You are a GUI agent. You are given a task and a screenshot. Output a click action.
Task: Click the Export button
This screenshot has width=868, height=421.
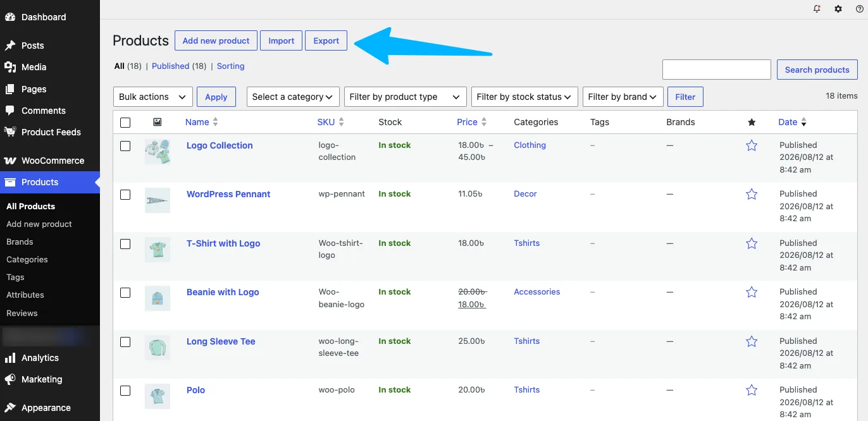click(x=326, y=40)
